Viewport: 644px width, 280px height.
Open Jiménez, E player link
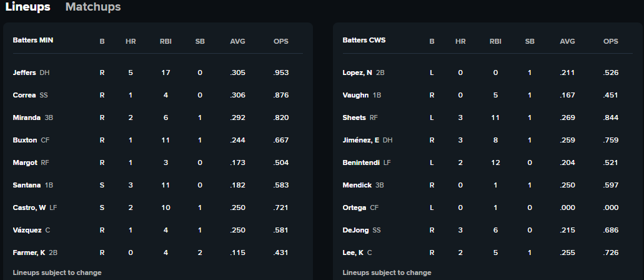tap(360, 140)
